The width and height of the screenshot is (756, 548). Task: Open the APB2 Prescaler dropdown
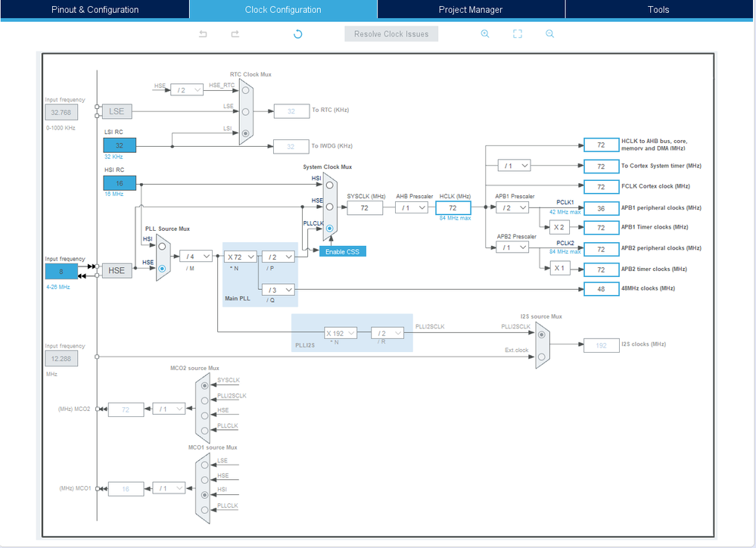512,248
